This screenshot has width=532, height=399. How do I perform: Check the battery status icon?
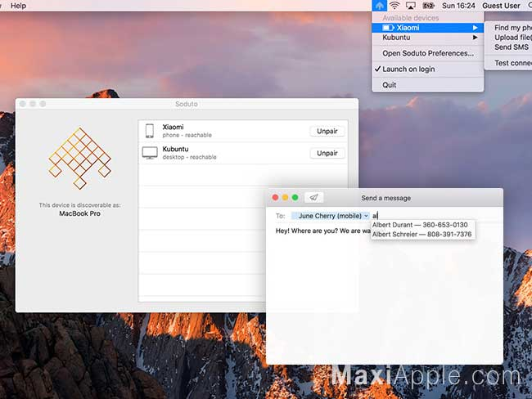point(429,6)
